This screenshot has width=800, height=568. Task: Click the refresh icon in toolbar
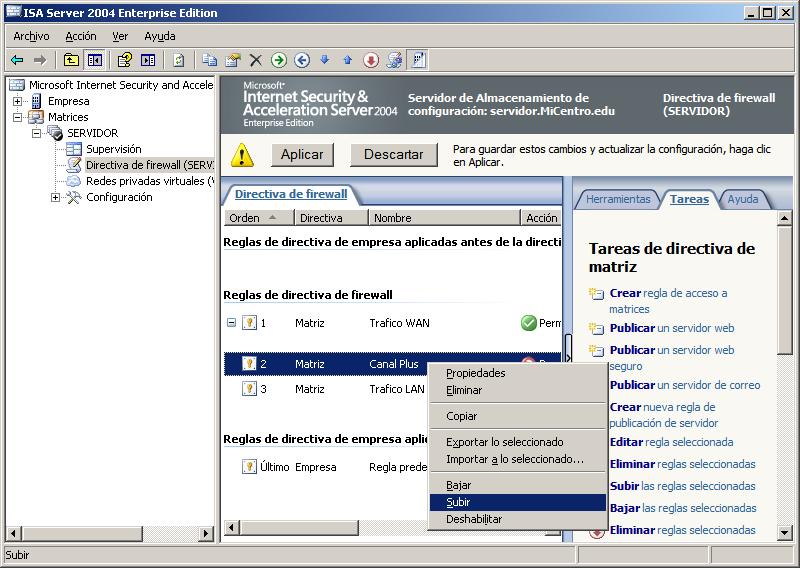pyautogui.click(x=178, y=60)
